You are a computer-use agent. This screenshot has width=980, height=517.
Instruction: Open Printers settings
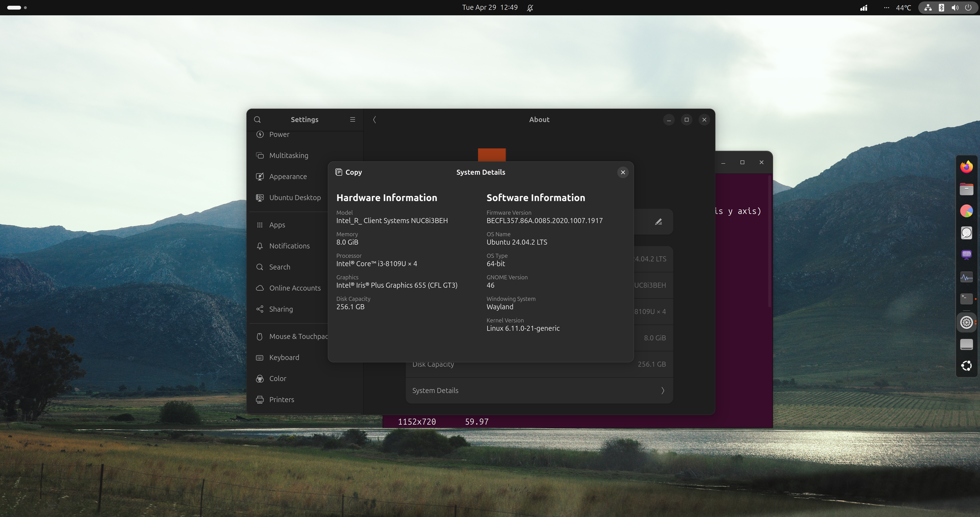tap(282, 400)
